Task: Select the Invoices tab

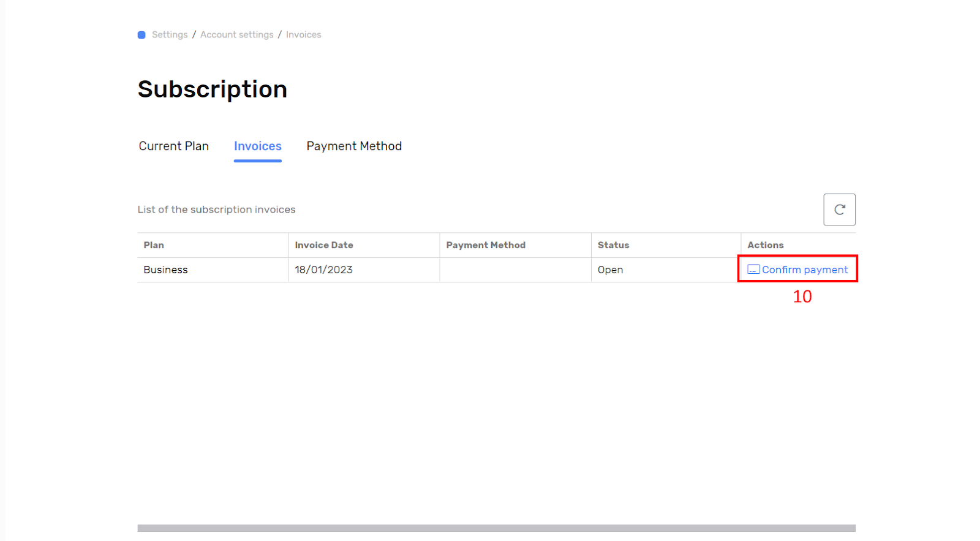Action: click(x=258, y=146)
